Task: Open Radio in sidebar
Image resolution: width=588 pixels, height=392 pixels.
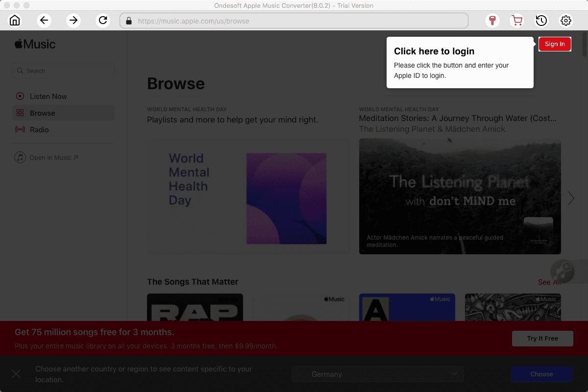Action: tap(64, 130)
